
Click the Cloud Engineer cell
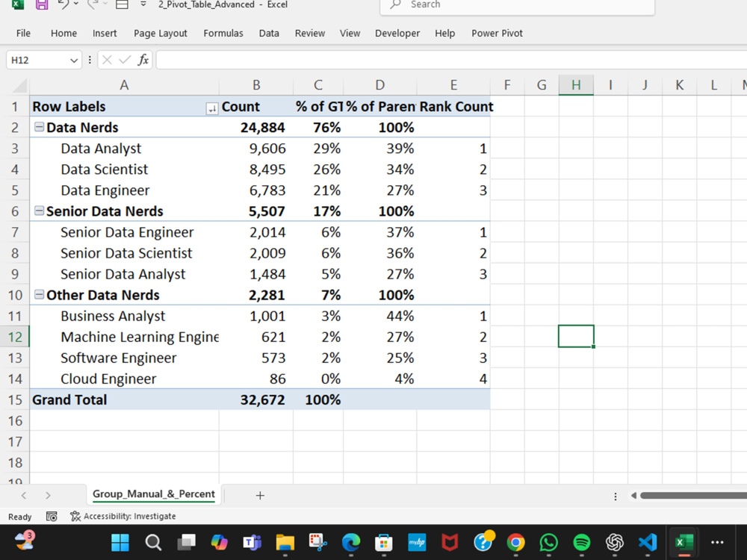pyautogui.click(x=124, y=379)
